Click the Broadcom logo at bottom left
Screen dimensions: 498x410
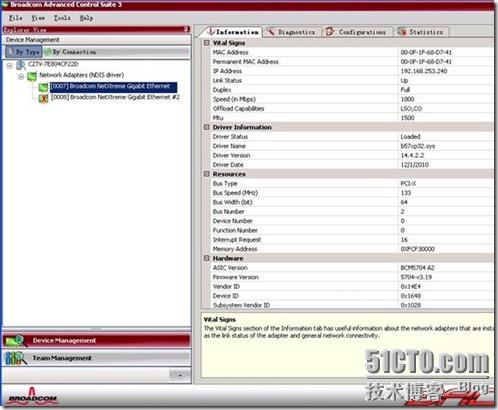(x=32, y=396)
